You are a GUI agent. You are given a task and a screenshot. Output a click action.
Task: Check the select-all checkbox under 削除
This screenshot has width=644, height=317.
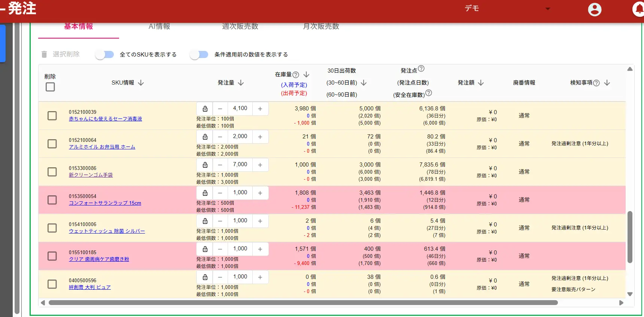pyautogui.click(x=50, y=87)
